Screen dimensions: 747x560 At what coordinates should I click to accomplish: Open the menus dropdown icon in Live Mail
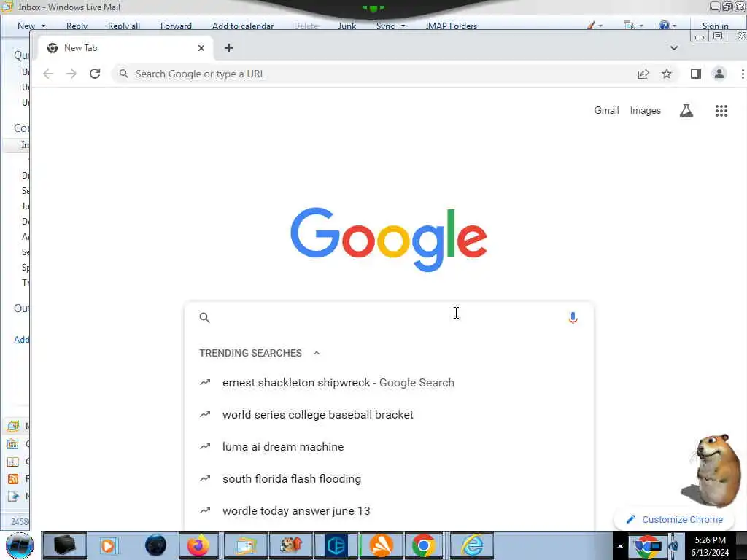coord(632,26)
